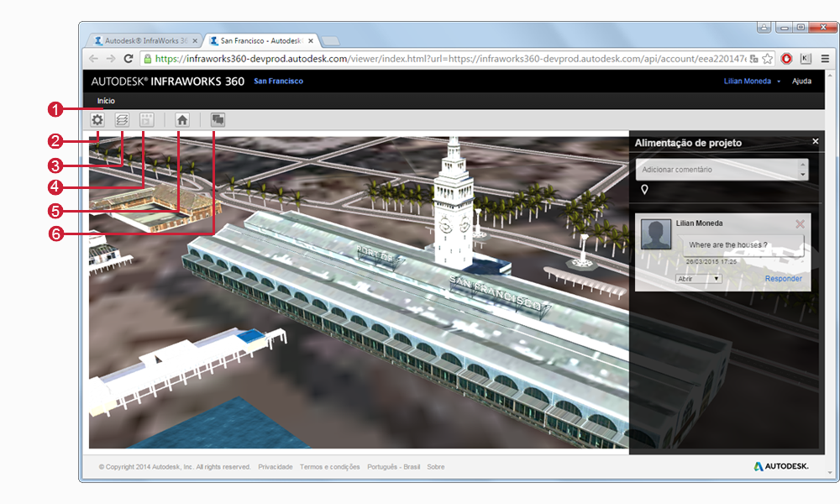
Task: Open the layers/proposals stack icon
Action: [122, 120]
